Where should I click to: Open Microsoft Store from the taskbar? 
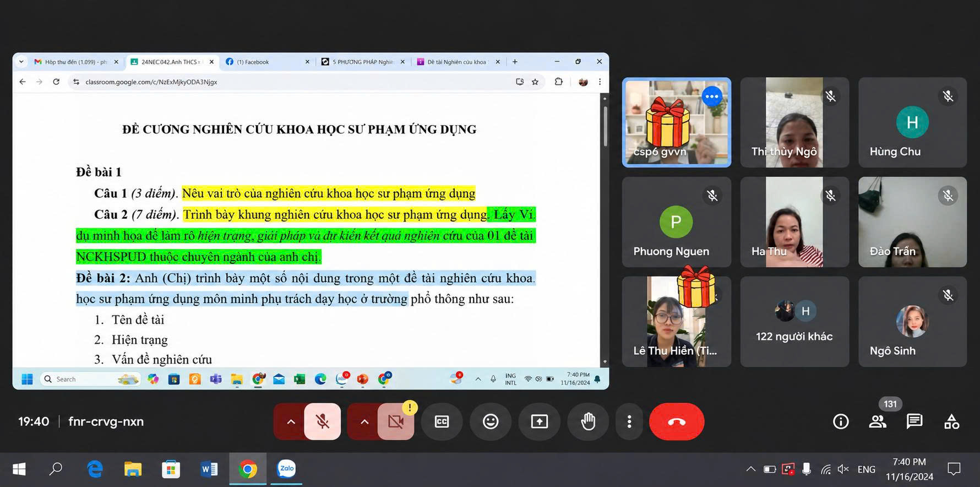[x=171, y=469]
